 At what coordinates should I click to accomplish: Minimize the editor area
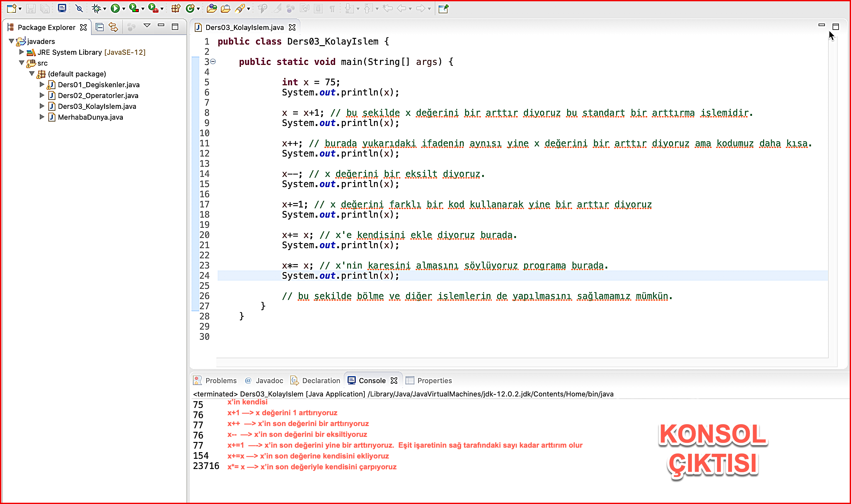click(x=821, y=25)
